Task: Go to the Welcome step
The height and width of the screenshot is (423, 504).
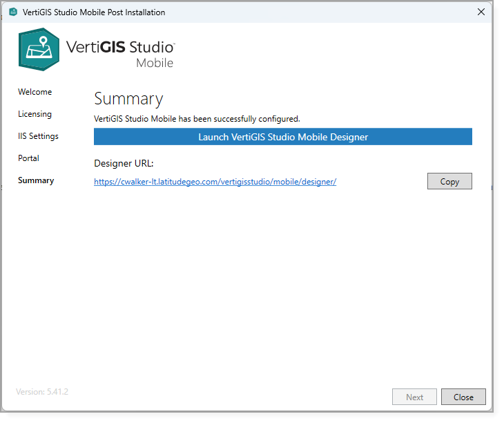Action: (x=35, y=92)
